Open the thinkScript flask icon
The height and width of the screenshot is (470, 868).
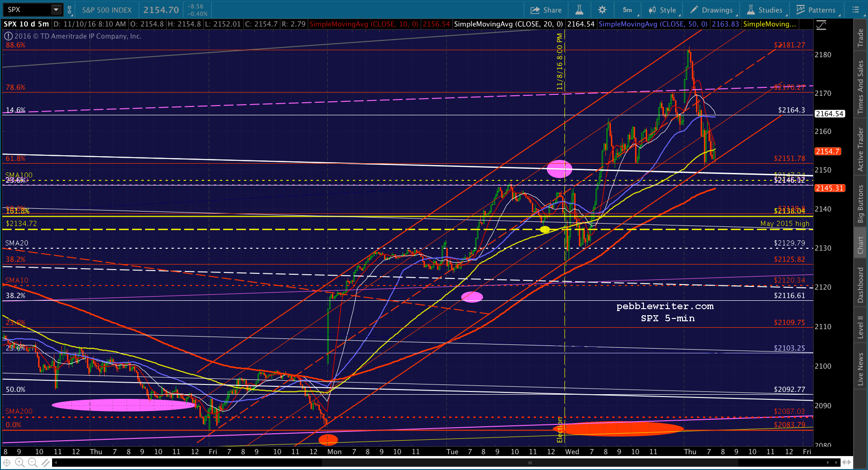tap(579, 10)
